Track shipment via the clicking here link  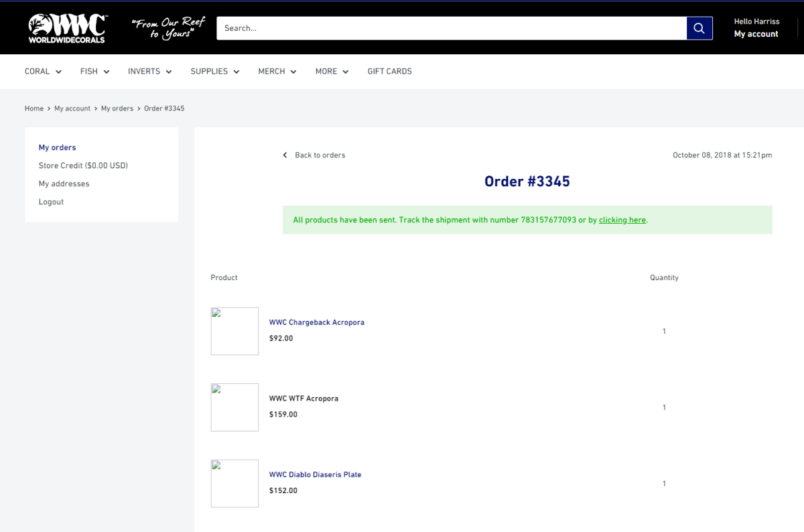click(x=622, y=220)
